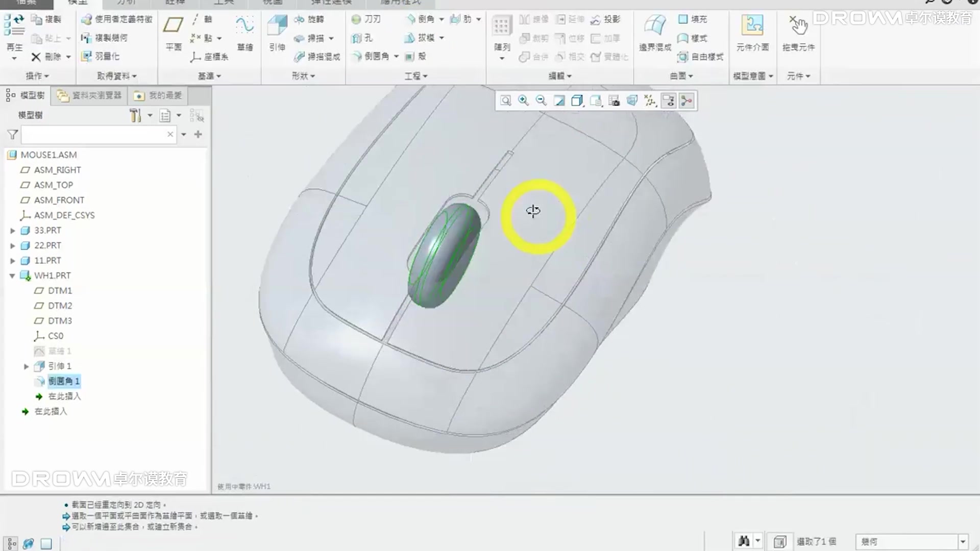
Task: Switch to the 視圖 ribbon tab
Action: pos(273,3)
